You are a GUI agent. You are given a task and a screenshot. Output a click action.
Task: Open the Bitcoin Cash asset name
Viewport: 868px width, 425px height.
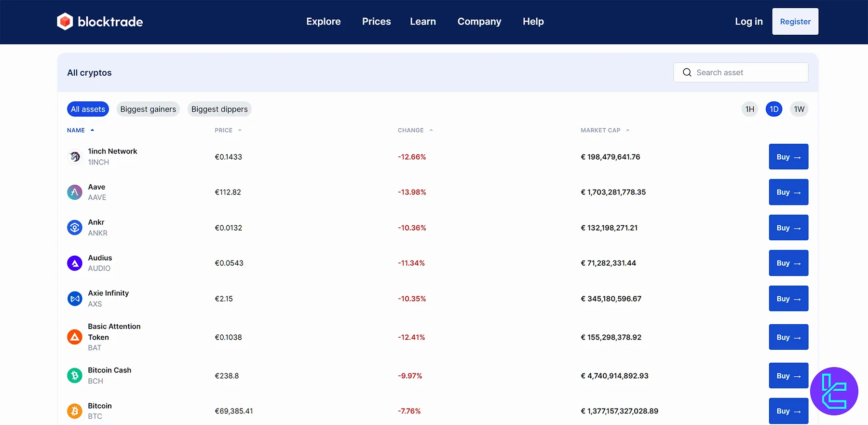[x=109, y=370]
